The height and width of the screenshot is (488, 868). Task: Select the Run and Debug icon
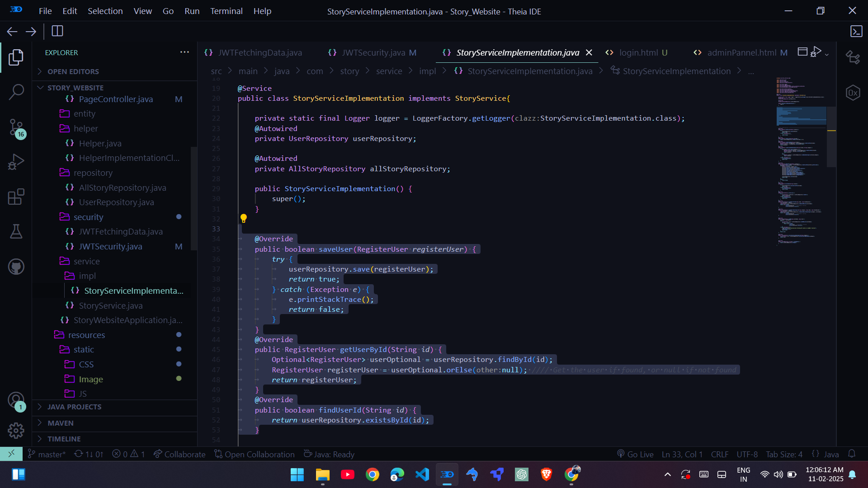click(x=16, y=162)
